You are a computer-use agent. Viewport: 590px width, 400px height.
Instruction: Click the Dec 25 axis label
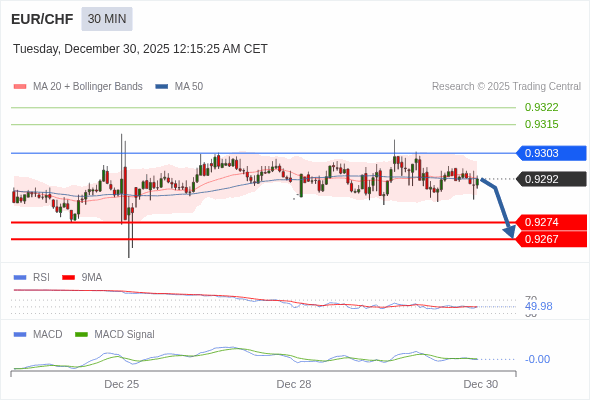[x=122, y=384]
